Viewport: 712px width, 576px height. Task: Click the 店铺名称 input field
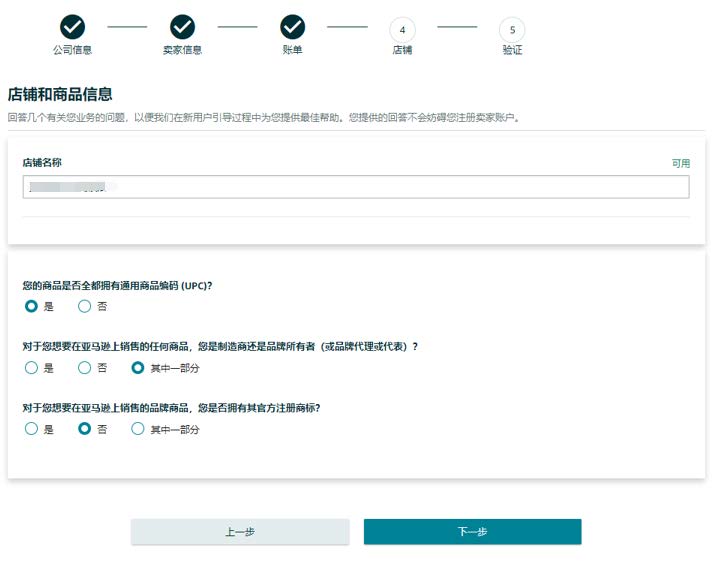click(x=356, y=187)
